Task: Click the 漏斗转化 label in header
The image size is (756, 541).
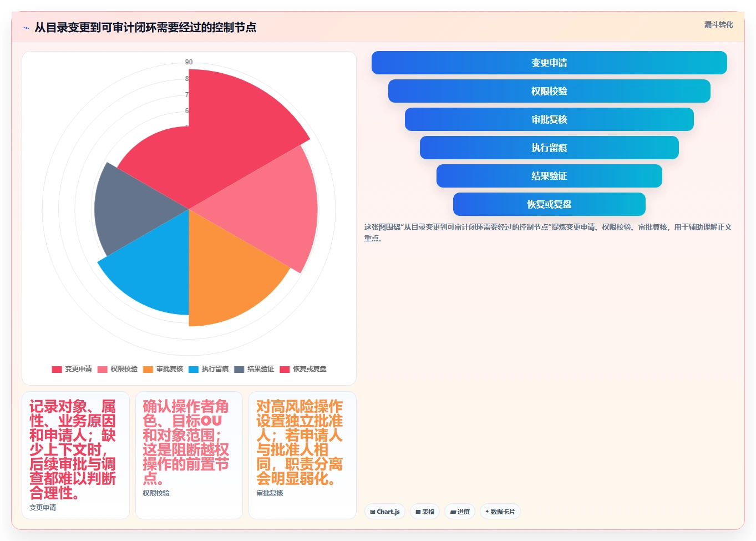Action: 719,24
